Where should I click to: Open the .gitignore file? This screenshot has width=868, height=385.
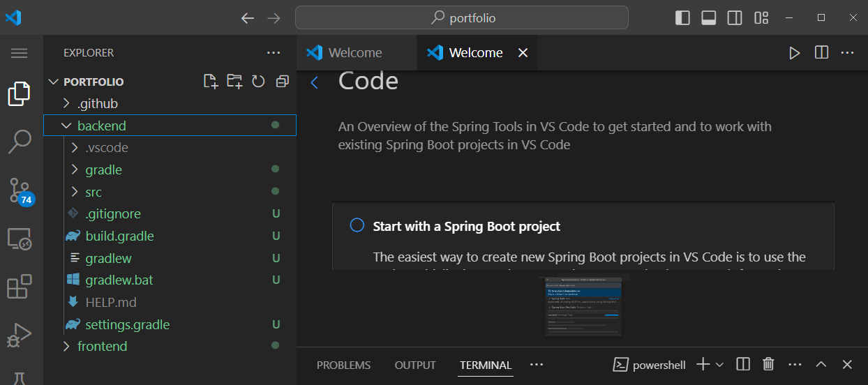click(170, 214)
